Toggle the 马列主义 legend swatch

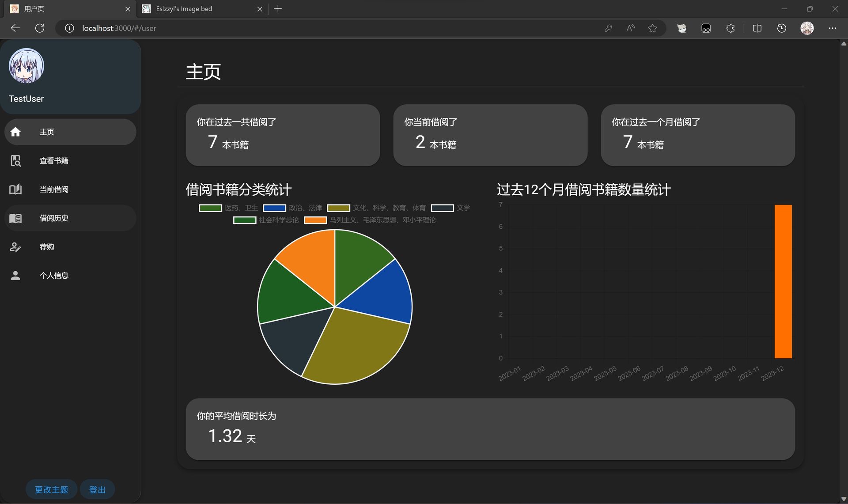tap(315, 220)
